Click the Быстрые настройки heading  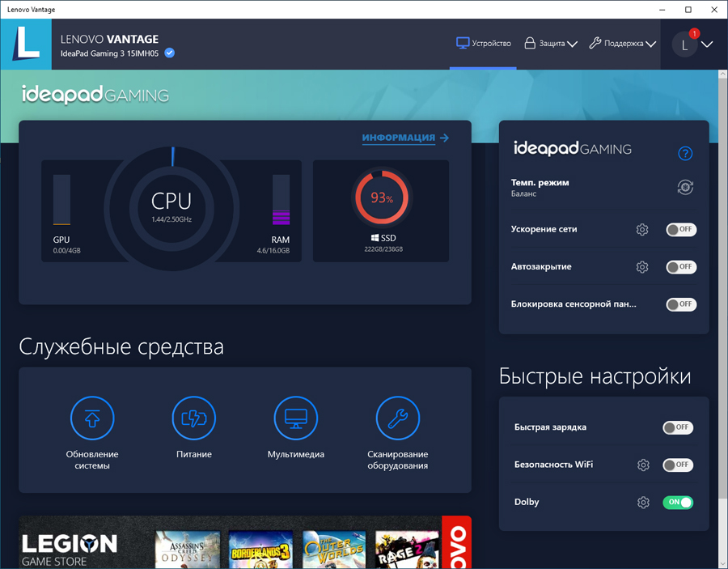(595, 376)
